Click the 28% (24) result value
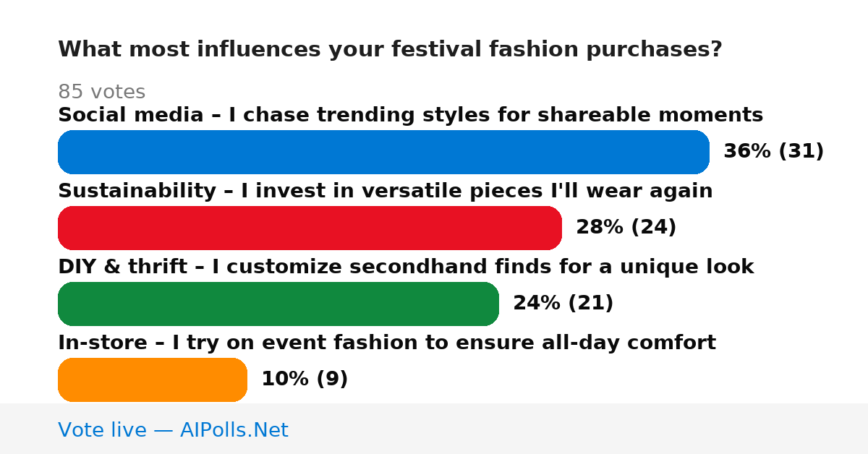This screenshot has width=868, height=454. (x=626, y=228)
